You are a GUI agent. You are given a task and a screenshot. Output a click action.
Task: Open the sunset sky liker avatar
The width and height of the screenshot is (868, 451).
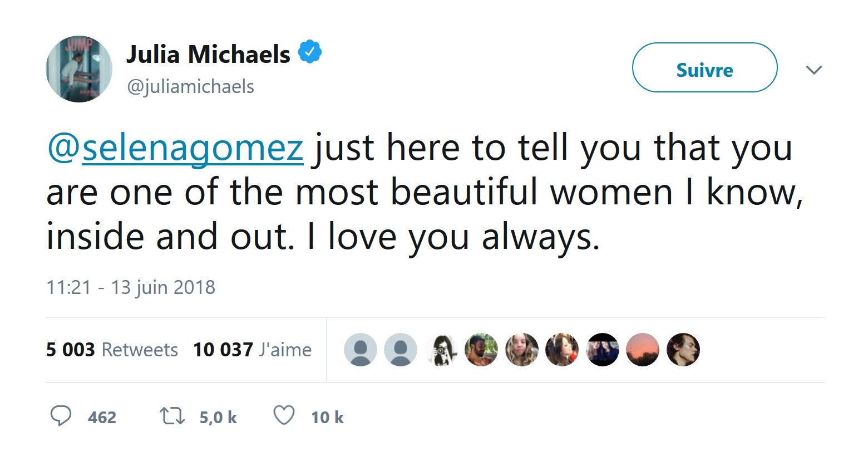(643, 350)
